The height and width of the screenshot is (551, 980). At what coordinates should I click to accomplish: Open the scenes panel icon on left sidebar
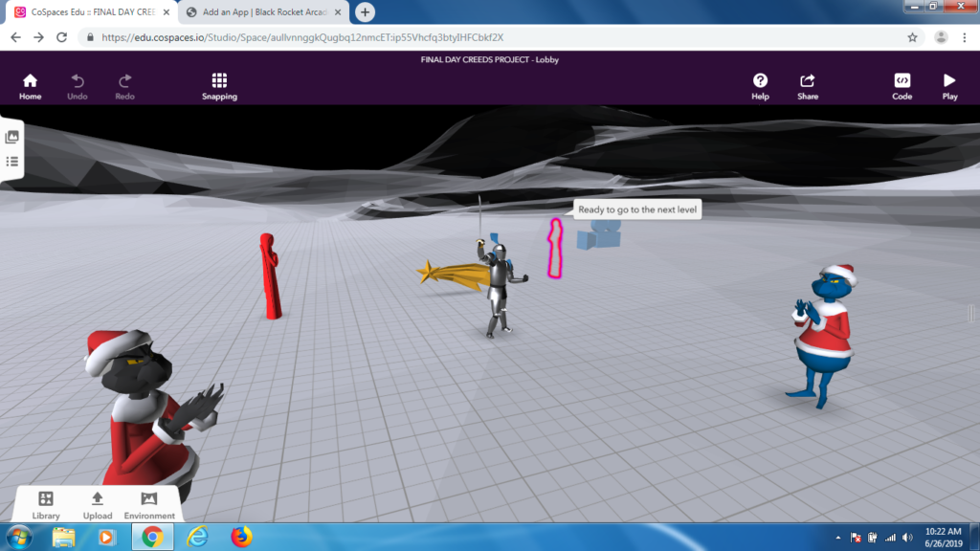(x=11, y=137)
